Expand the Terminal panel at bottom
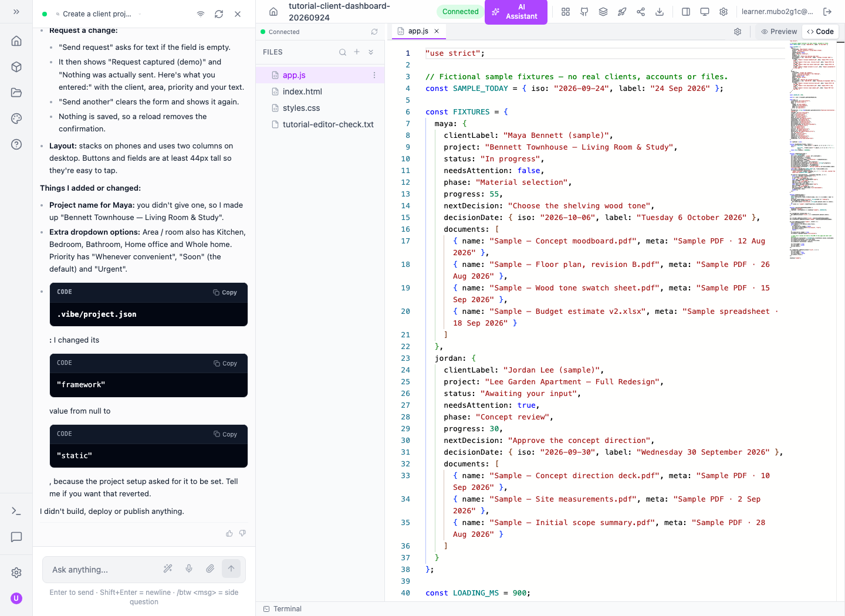 [x=283, y=609]
